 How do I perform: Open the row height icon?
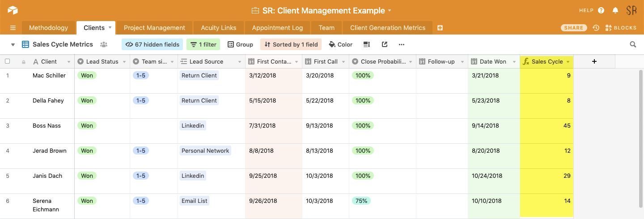point(367,44)
